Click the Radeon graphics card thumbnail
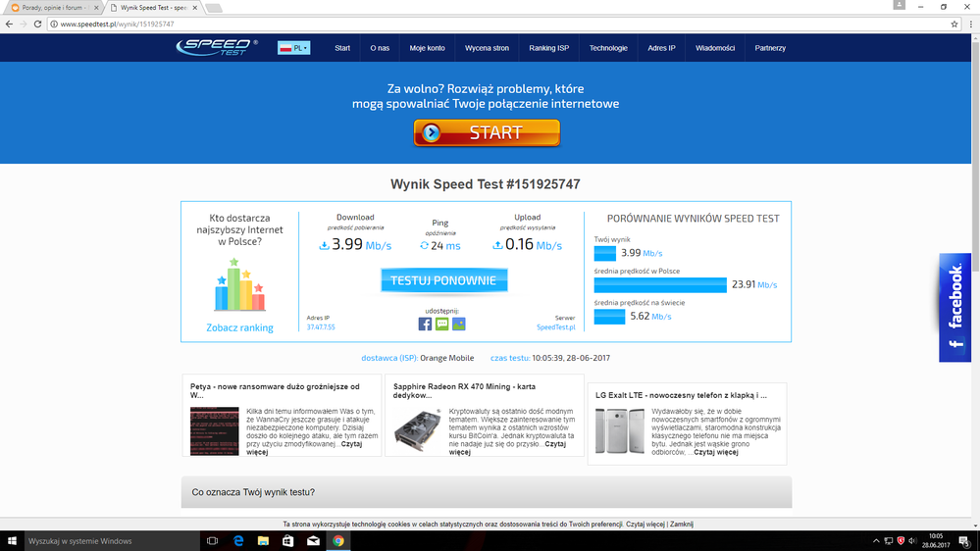The image size is (980, 551). coord(418,430)
